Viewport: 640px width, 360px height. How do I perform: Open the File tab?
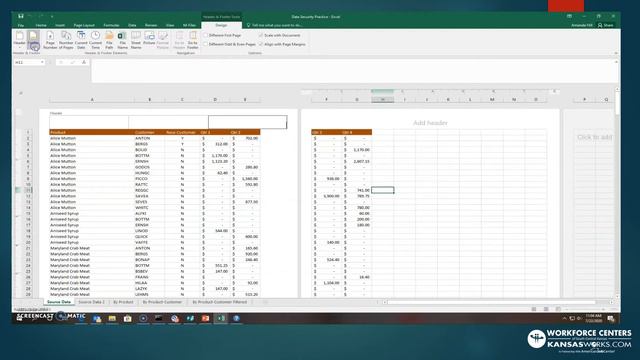[21, 25]
